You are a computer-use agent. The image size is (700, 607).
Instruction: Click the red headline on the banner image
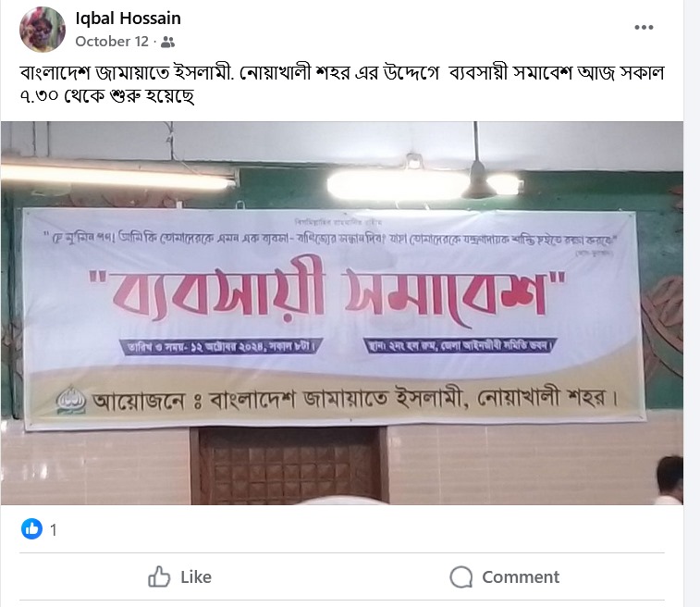[327, 294]
